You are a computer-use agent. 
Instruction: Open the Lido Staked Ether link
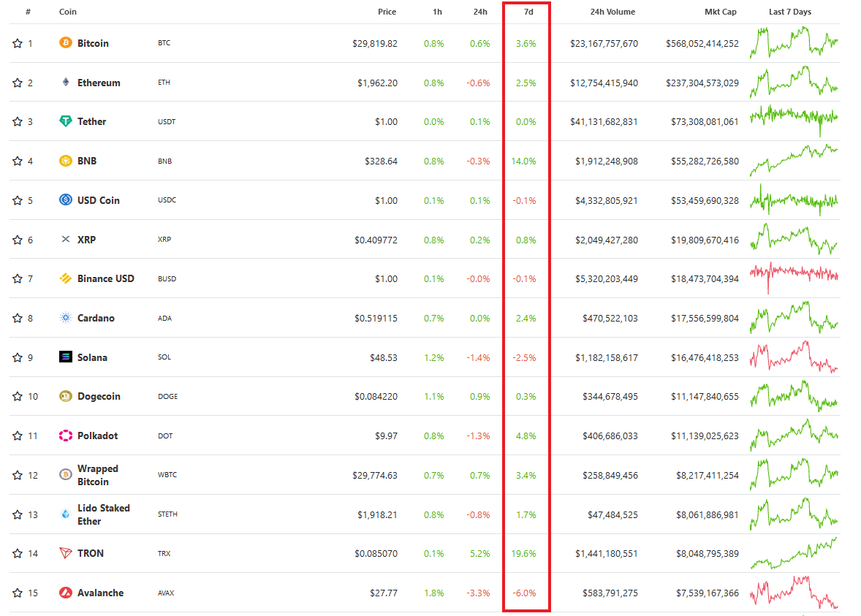(104, 514)
